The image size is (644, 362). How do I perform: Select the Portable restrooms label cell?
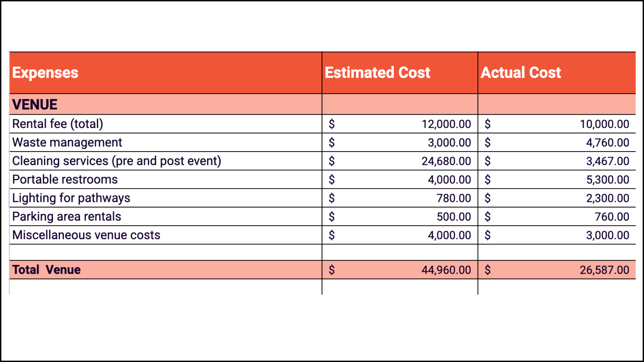(65, 180)
